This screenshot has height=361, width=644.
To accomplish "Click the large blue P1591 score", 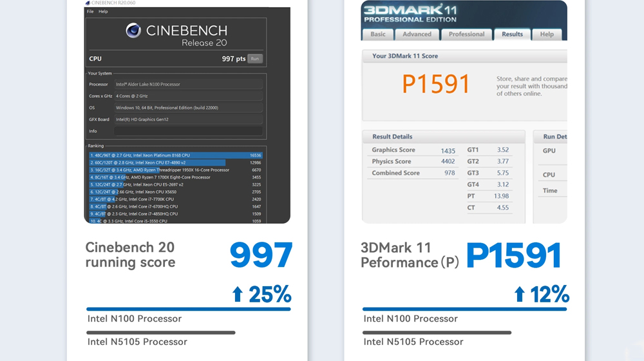I will [x=514, y=255].
